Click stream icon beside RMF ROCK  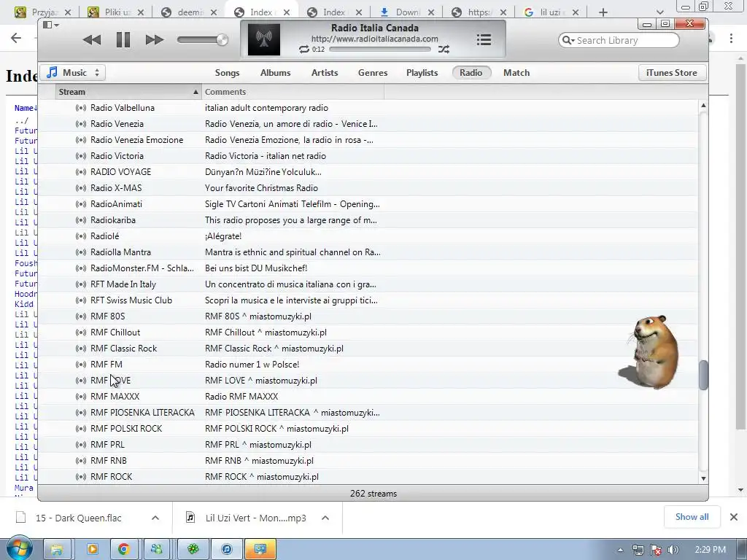coord(81,477)
